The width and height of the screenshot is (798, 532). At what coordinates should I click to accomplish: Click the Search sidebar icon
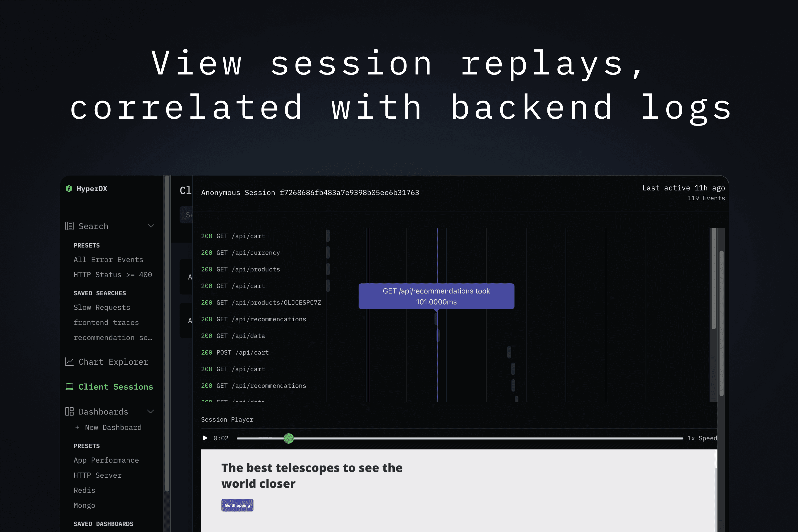[69, 226]
